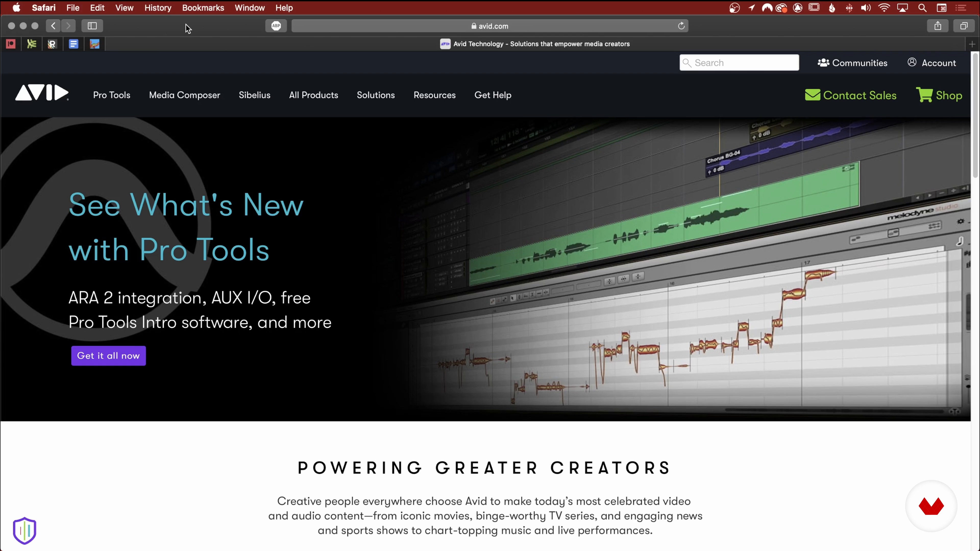Open the green woven-logo pinned tab
Viewport: 980px width, 551px height.
[x=32, y=44]
